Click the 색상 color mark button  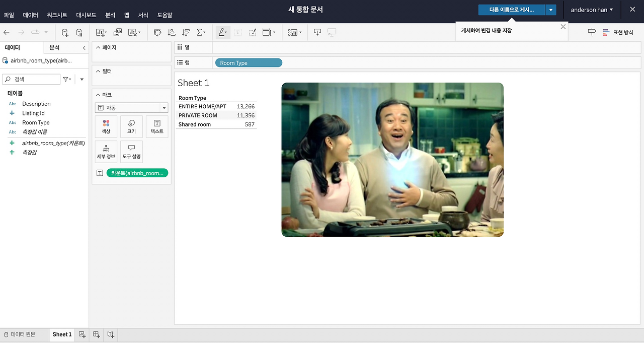106,126
